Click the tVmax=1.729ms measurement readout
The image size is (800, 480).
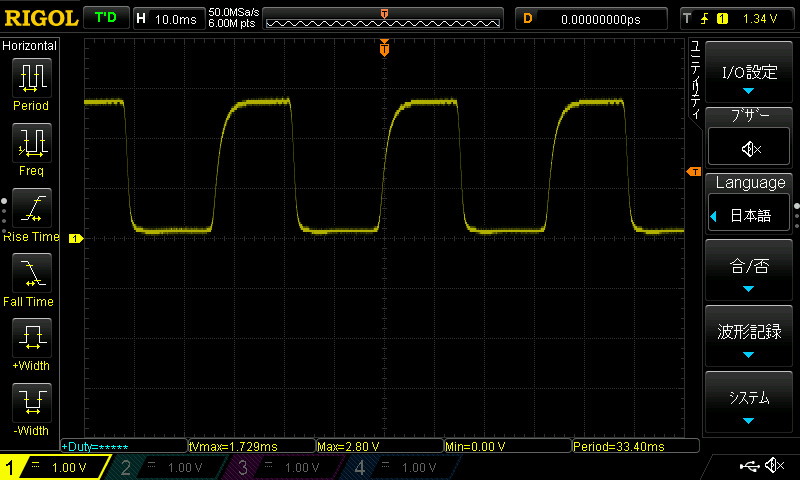tap(252, 446)
